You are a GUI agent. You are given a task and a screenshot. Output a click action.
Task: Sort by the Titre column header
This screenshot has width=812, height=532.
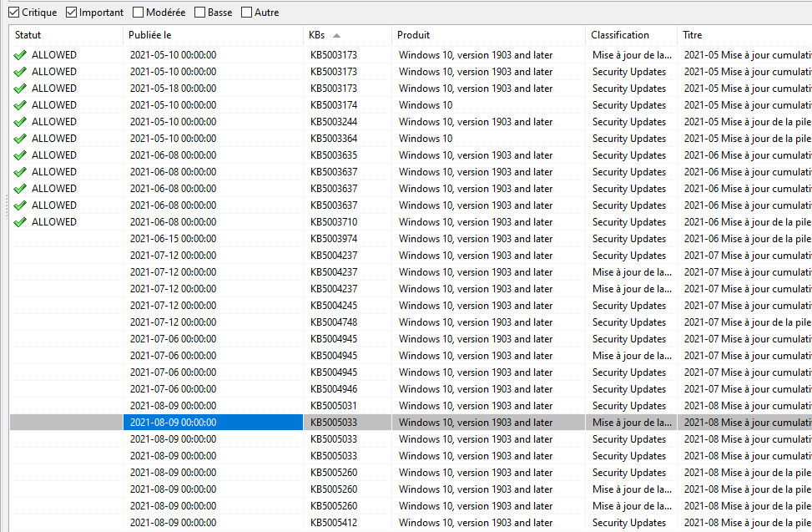click(x=744, y=35)
